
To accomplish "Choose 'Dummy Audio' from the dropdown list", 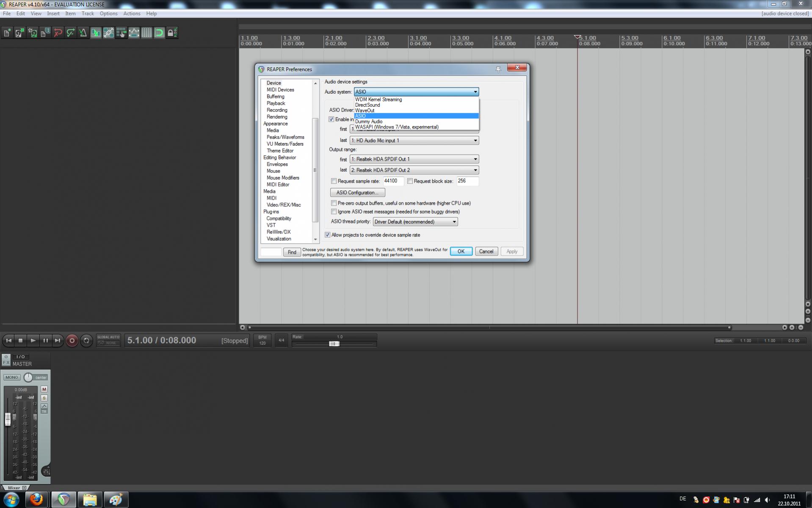I will point(417,122).
